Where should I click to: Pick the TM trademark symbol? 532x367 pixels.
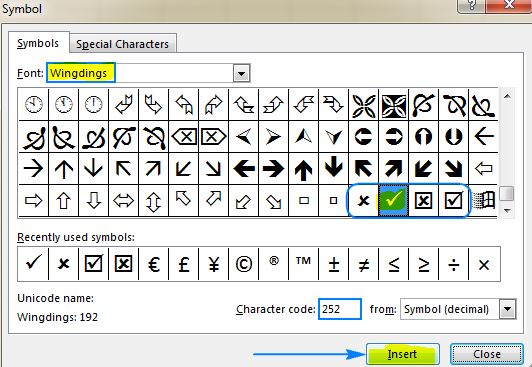pos(303,264)
